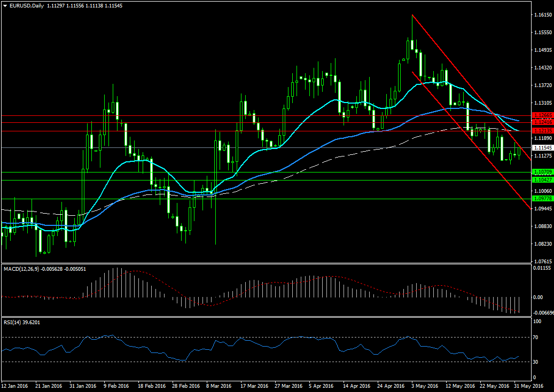Click the 12 Jan 2016 date label
Screen dimensions: 554x392
[x=14, y=386]
